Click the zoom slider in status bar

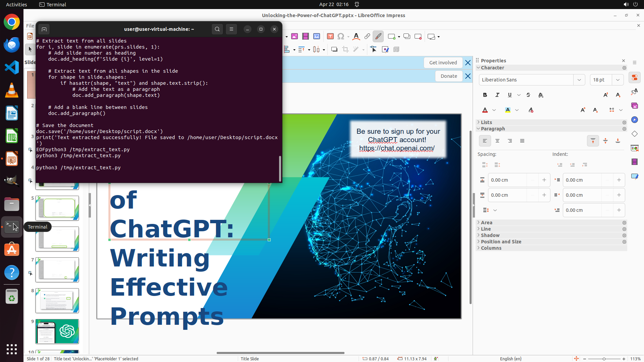point(604,359)
